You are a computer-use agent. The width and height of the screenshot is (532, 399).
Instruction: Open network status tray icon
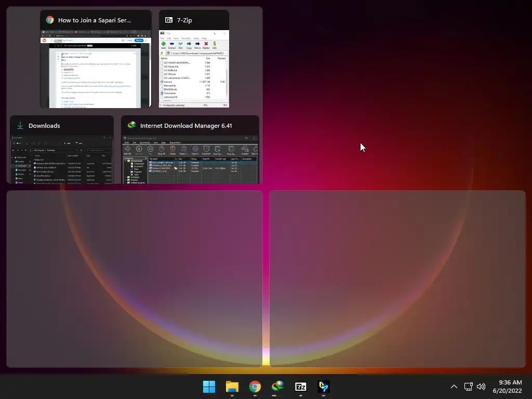[469, 387]
